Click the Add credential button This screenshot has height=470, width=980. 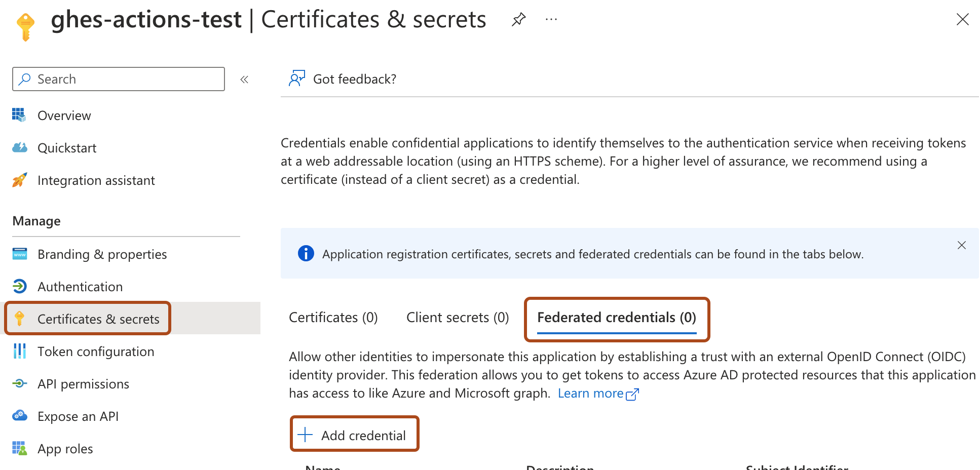click(354, 435)
